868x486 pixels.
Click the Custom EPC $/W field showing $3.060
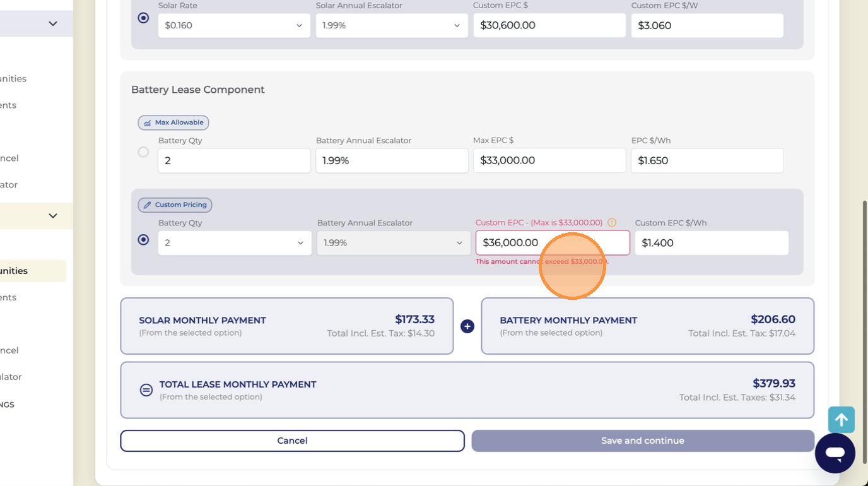pyautogui.click(x=707, y=26)
